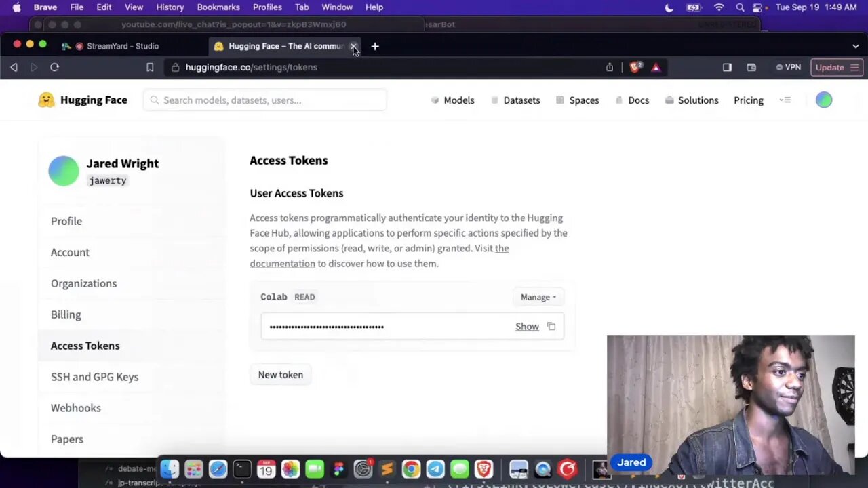Reload the current page

tap(55, 67)
